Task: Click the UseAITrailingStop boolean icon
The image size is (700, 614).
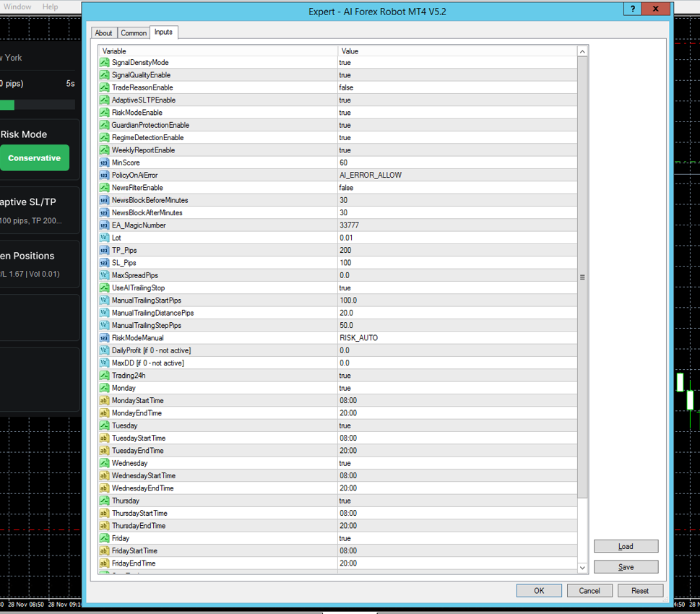Action: [105, 288]
